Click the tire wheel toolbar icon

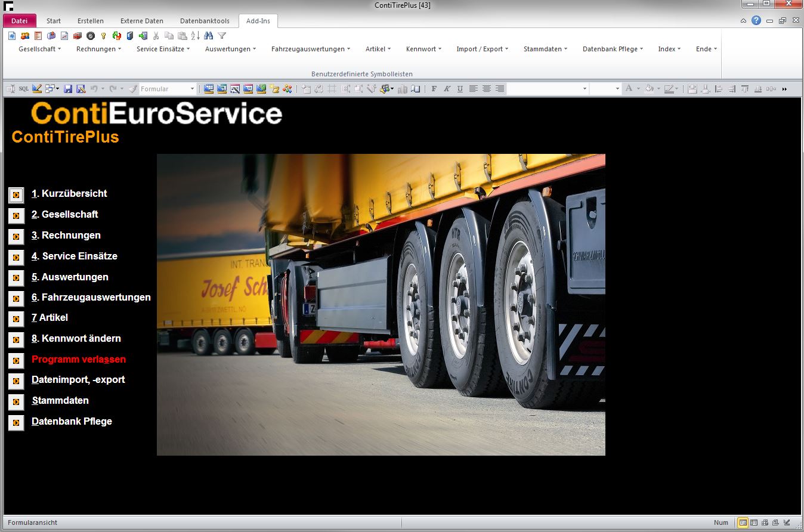pos(91,36)
